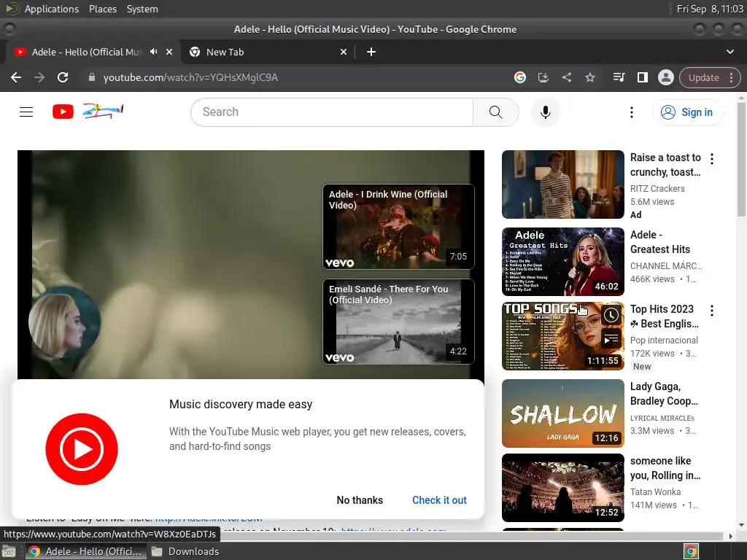The height and width of the screenshot is (560, 747).
Task: Open Chrome Update menu
Action: 731,77
